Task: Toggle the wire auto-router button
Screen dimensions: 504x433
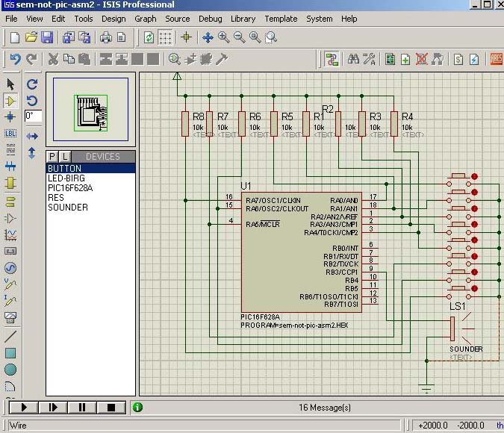Action: (x=332, y=59)
